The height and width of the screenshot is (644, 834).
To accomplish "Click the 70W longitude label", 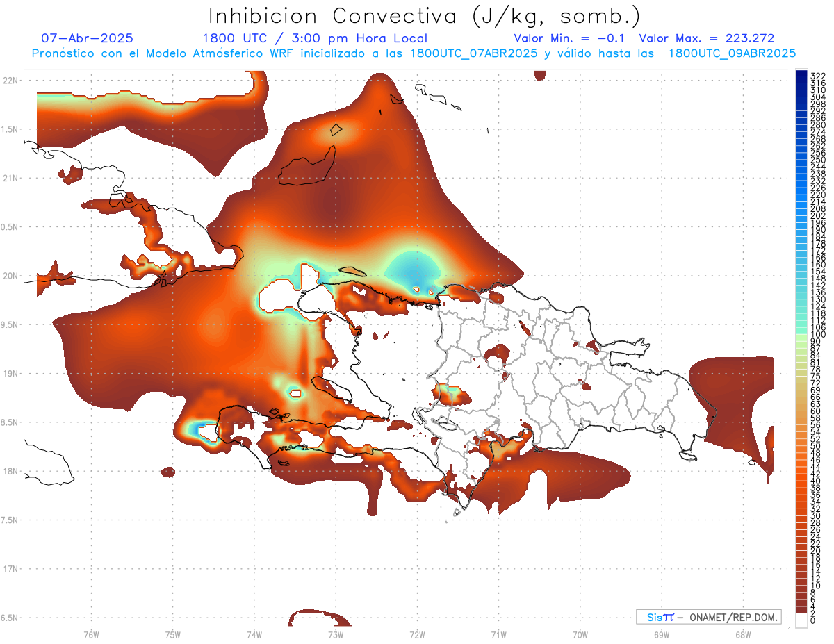I will (580, 634).
